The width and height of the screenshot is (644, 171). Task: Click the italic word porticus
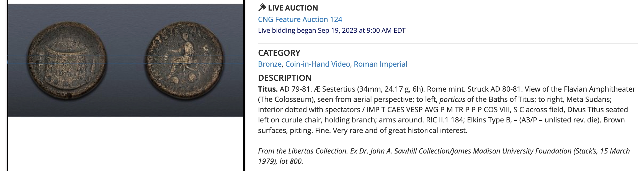(452, 99)
